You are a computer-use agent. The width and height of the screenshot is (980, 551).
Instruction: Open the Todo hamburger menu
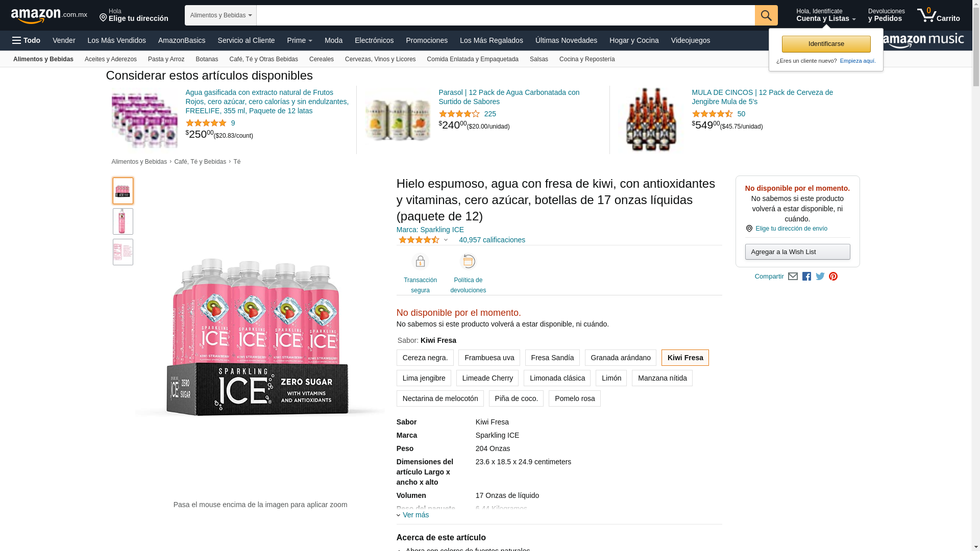tap(26, 40)
